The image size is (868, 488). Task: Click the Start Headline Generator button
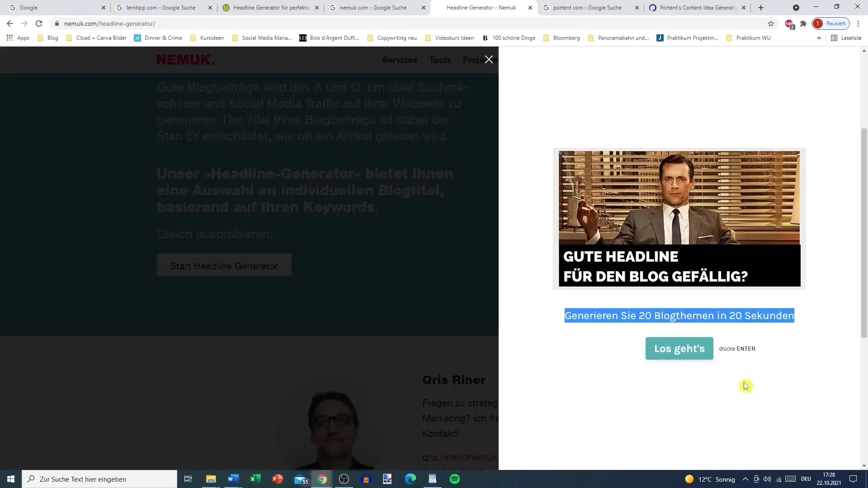coord(224,266)
